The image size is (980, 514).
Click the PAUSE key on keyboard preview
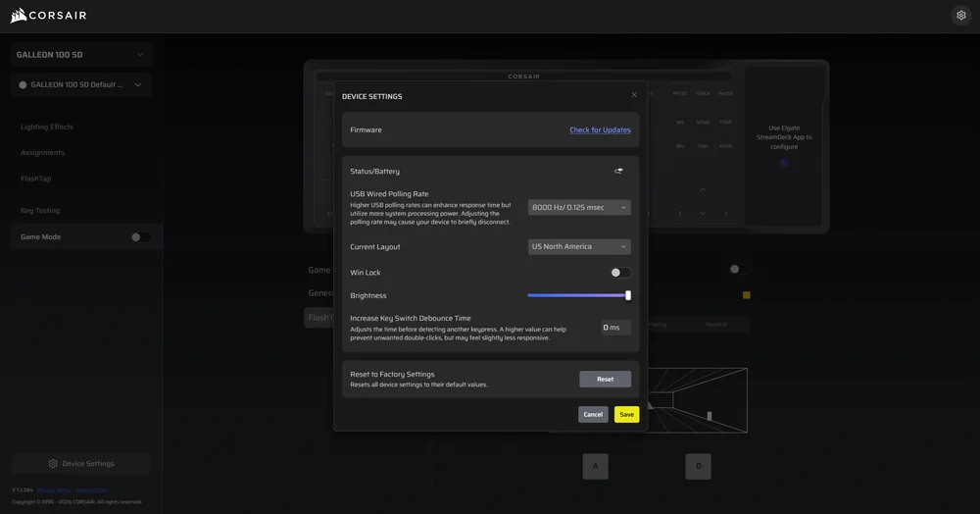click(x=725, y=94)
